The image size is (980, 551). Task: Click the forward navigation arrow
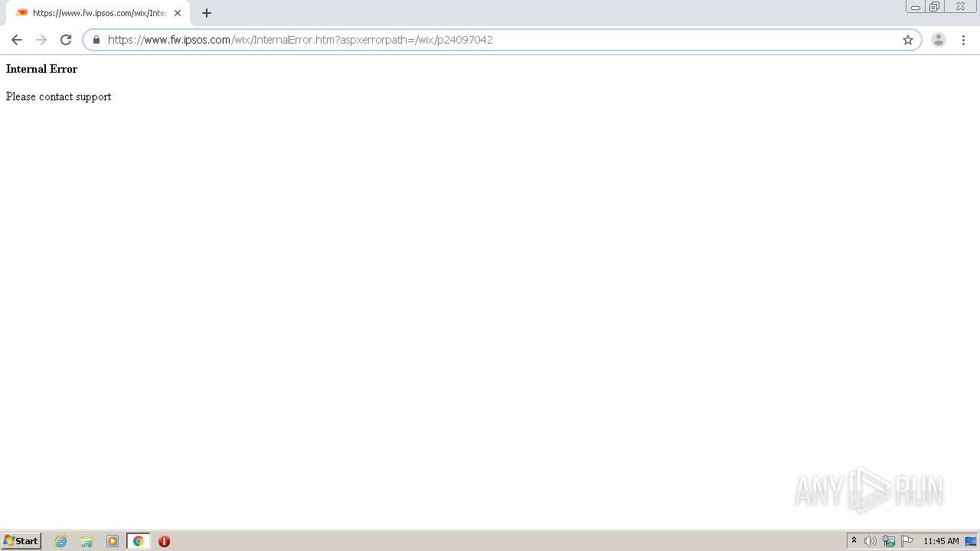tap(41, 40)
